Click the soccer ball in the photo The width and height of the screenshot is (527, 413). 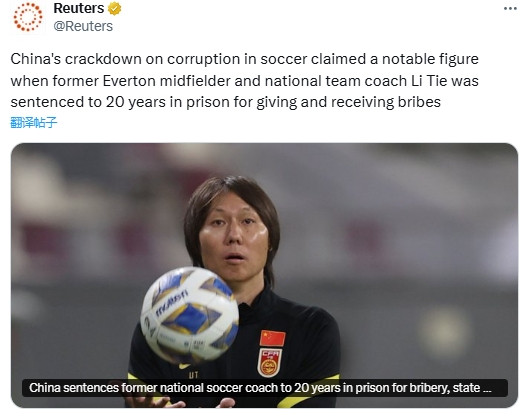point(189,315)
